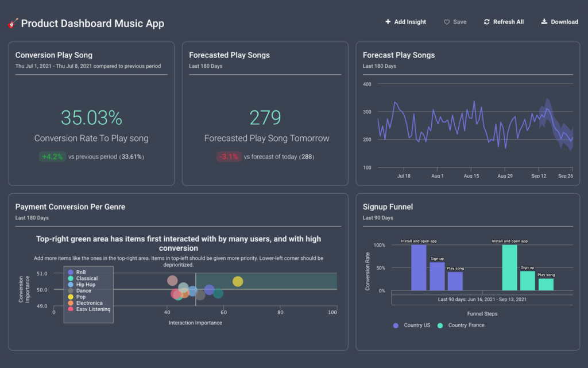
Task: Click the Add Insight button label
Action: coord(410,22)
